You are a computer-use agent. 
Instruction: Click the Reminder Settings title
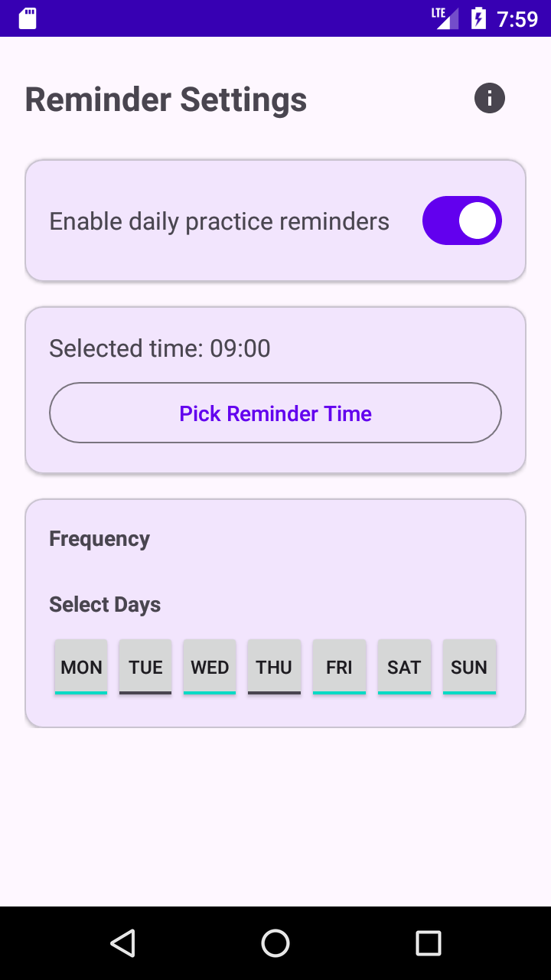click(166, 100)
